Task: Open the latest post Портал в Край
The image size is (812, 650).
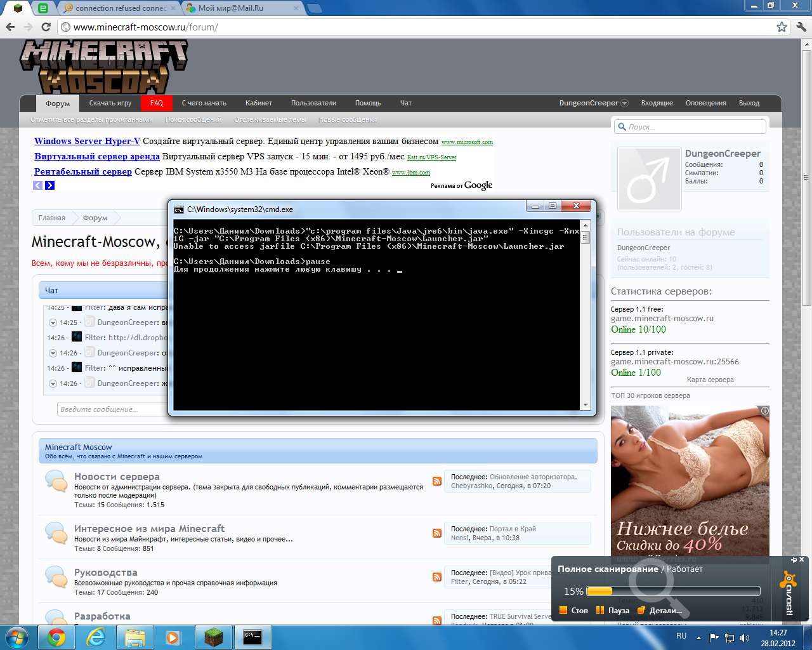Action: click(x=513, y=529)
